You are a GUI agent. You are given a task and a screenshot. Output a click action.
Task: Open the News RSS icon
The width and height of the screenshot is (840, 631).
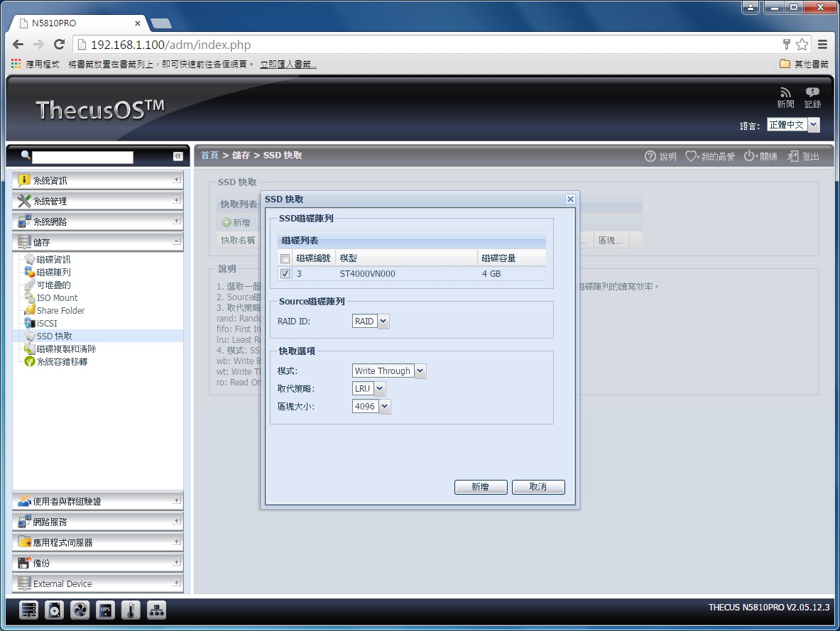point(785,93)
